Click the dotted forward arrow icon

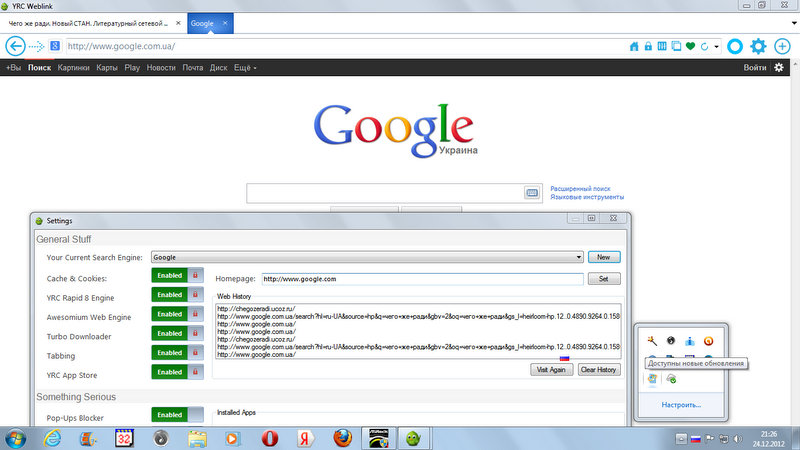point(37,46)
